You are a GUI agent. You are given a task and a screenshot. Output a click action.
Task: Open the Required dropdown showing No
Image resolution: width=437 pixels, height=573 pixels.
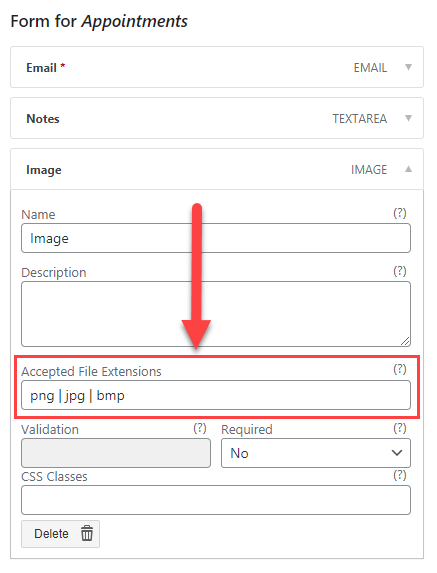click(316, 453)
